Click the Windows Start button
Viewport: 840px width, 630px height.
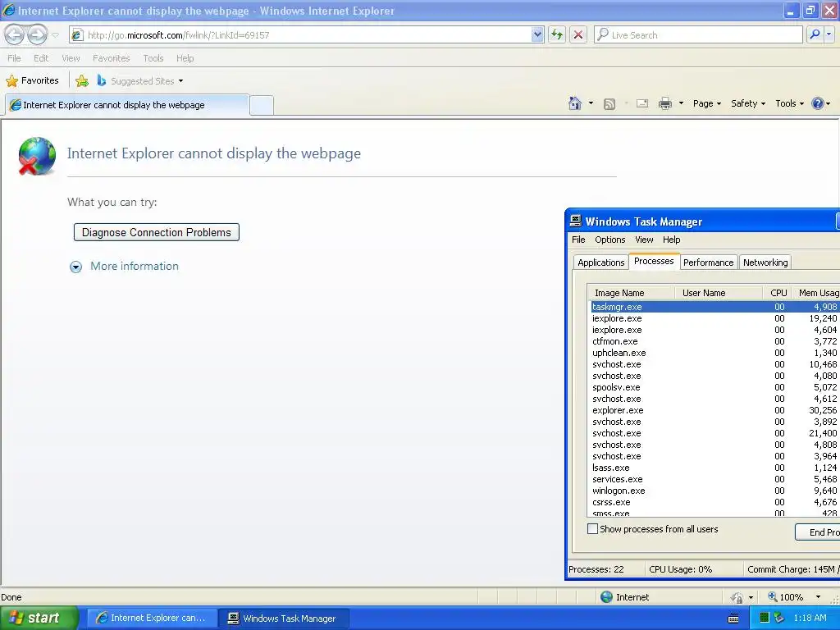(x=39, y=619)
